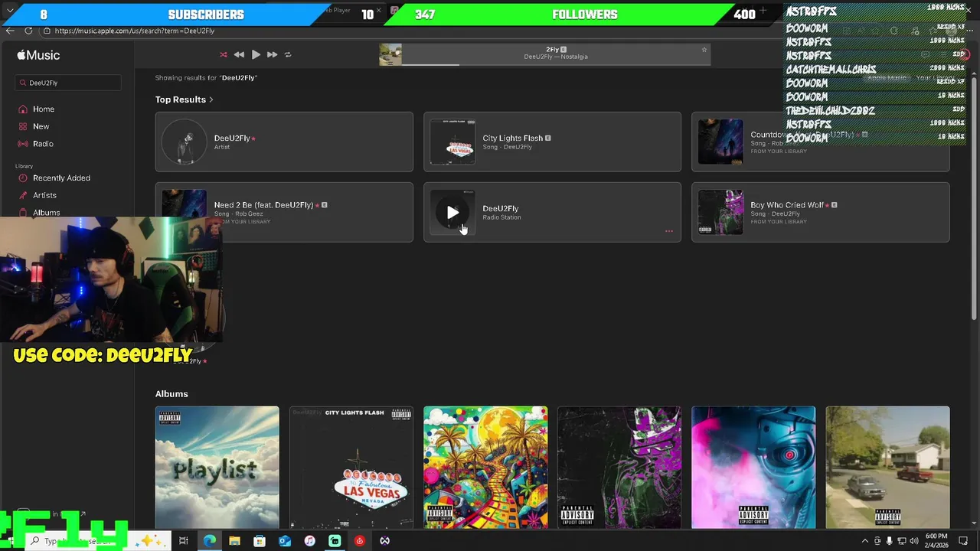
Task: Click the Copilot sparkle icon in taskbar search
Action: [x=149, y=541]
